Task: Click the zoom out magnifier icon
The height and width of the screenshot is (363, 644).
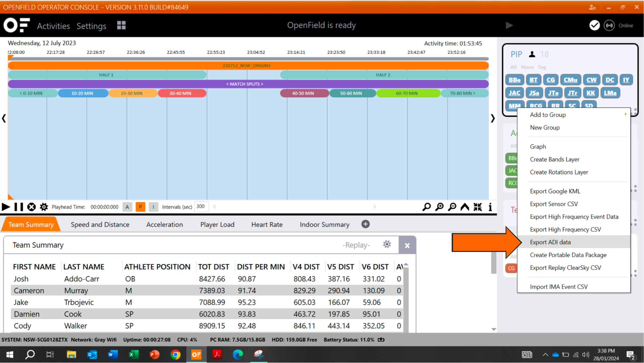Action: pos(452,207)
